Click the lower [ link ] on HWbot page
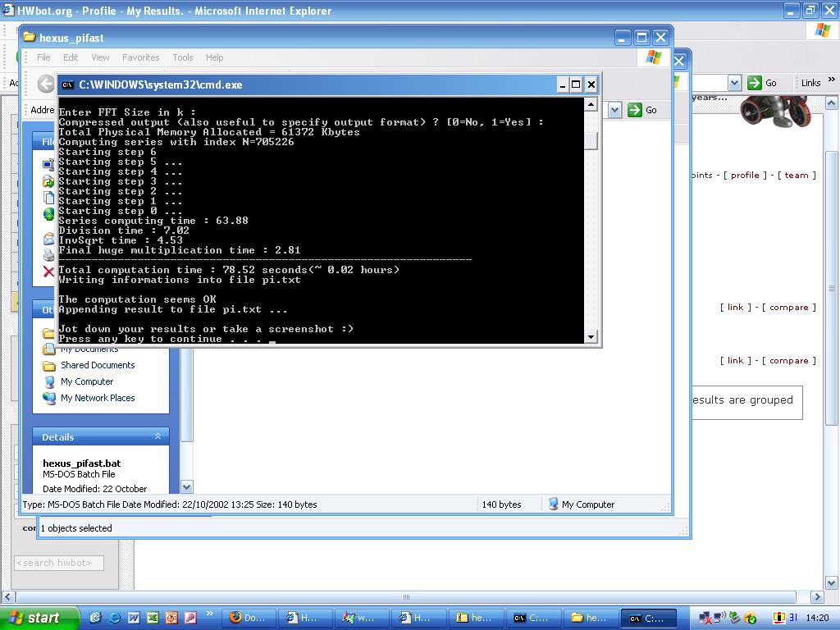The height and width of the screenshot is (630, 840). tap(735, 361)
